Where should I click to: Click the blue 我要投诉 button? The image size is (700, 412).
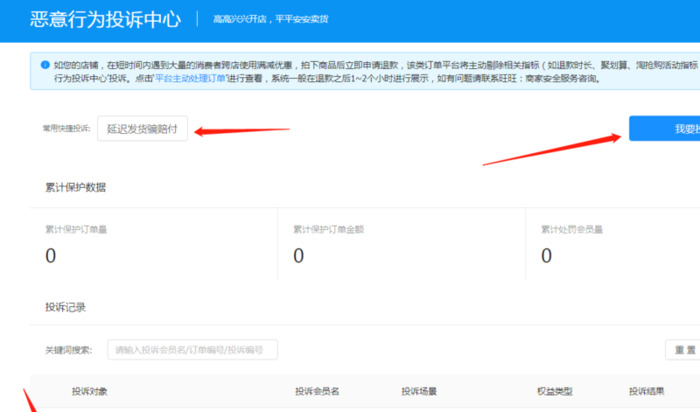(665, 129)
